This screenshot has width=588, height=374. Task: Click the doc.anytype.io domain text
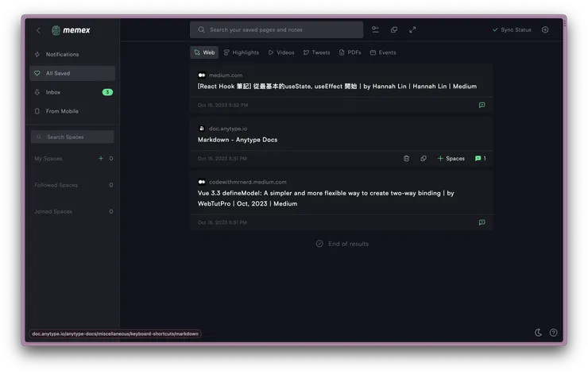pyautogui.click(x=228, y=129)
